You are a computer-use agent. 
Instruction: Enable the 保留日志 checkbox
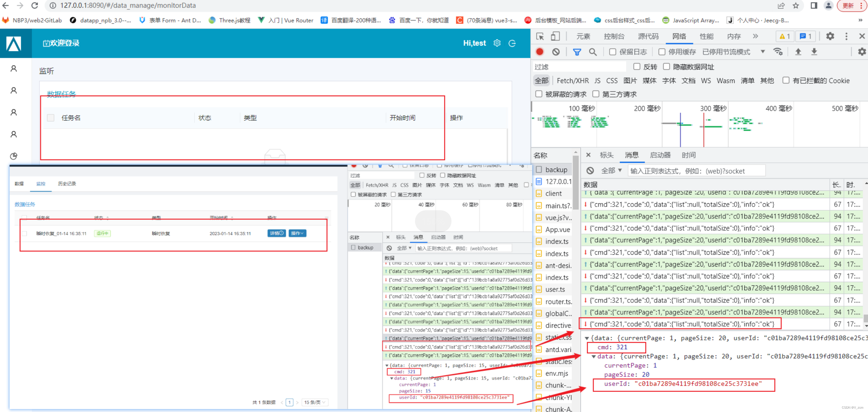(x=613, y=52)
